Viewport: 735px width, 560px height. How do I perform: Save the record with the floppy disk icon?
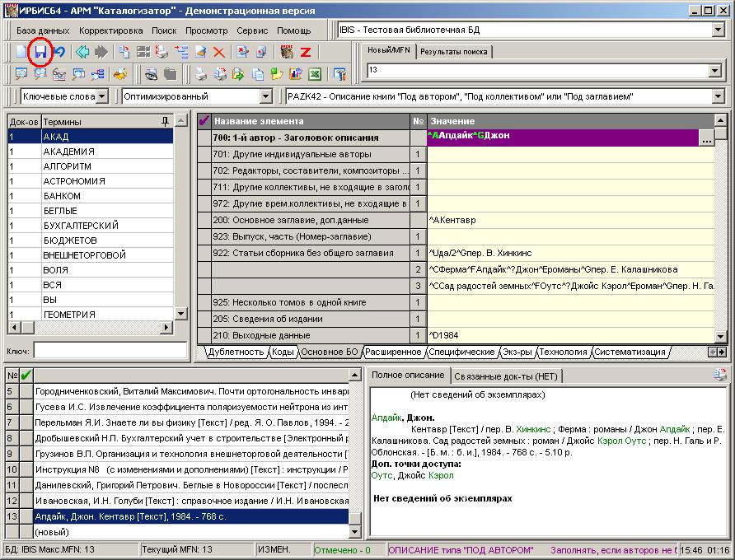pyautogui.click(x=40, y=52)
